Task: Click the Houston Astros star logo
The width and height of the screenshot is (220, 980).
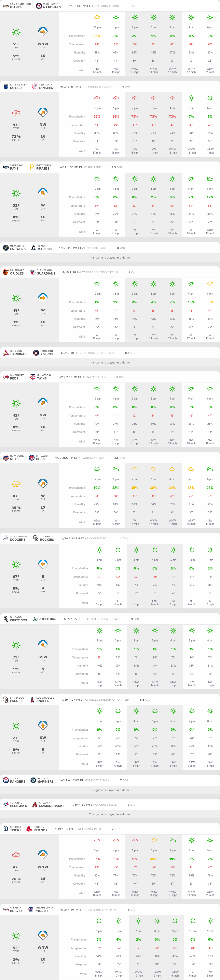Action: (36, 353)
